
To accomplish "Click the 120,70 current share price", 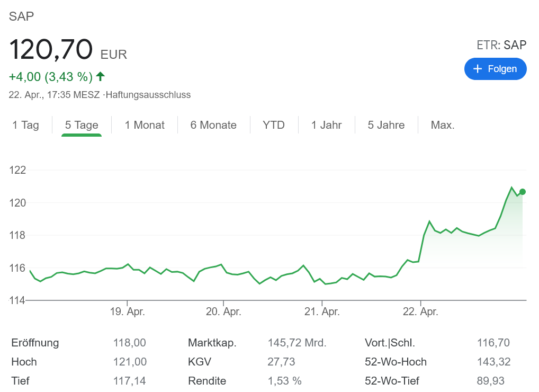I will 51,50.
